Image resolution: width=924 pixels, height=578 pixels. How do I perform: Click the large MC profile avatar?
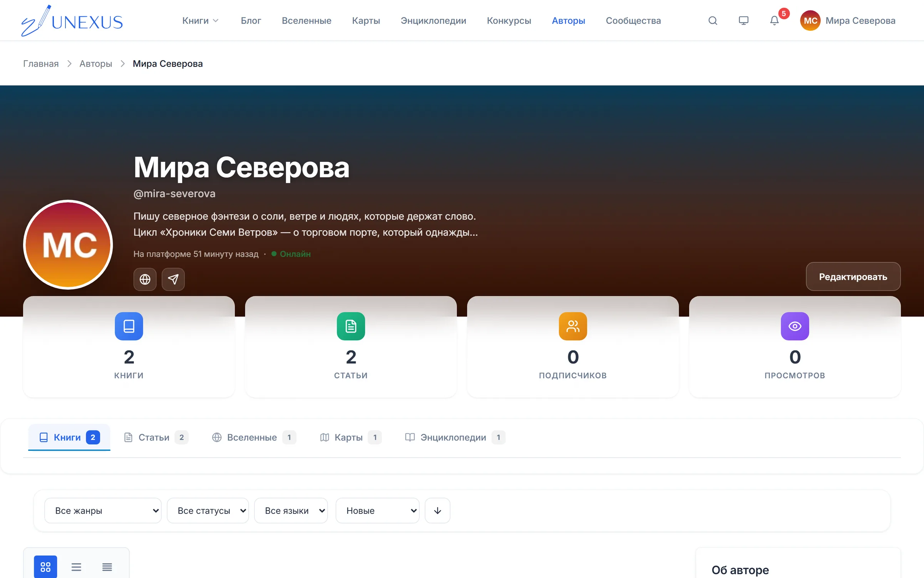pos(68,244)
